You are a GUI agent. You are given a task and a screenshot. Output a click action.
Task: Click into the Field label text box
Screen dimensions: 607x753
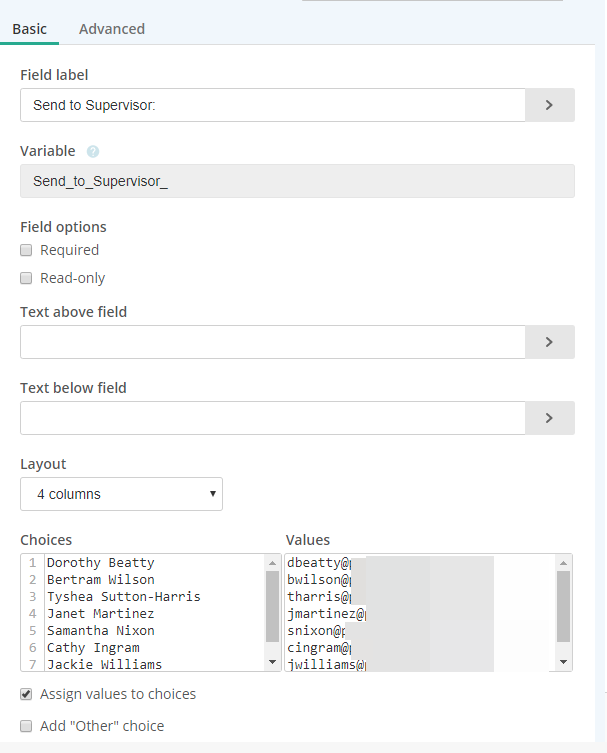click(x=272, y=104)
